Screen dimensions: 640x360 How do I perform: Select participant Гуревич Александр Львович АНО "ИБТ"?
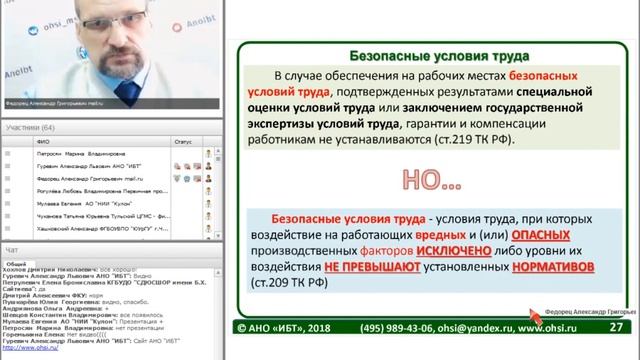click(89, 166)
